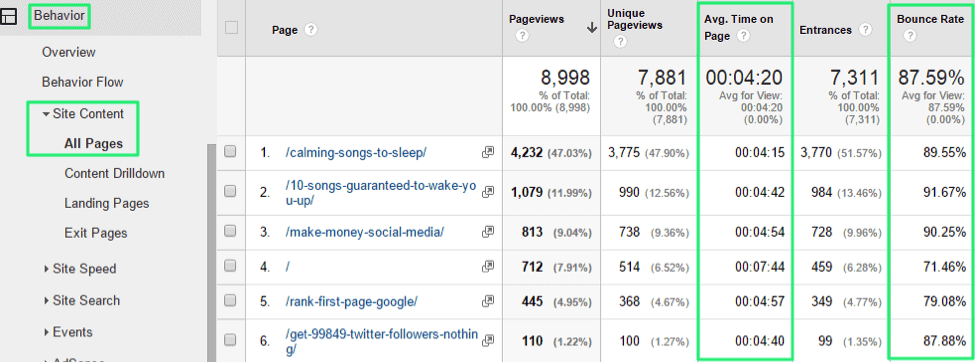Sort by the Page column header
Screen dimensions: 975x363
285,30
